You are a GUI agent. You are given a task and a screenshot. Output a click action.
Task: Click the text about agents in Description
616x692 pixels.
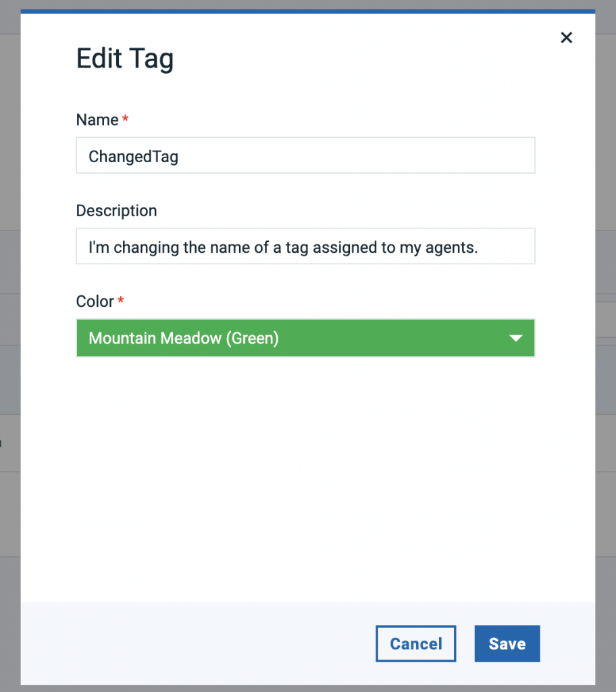point(283,247)
